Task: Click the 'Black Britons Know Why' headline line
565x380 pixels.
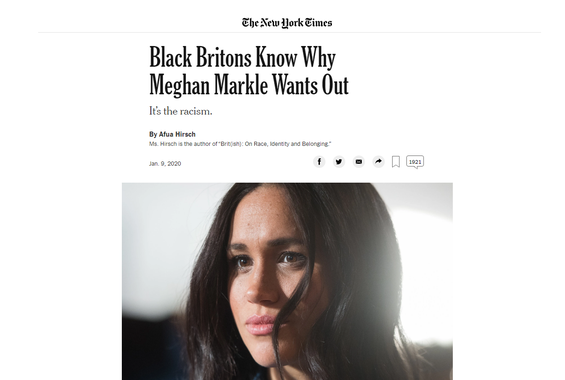Action: click(243, 58)
